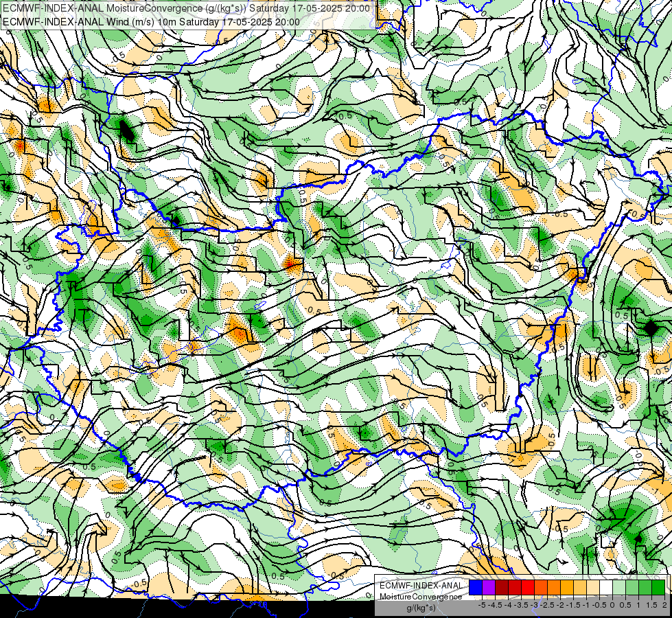This screenshot has height=618, width=672.
Task: Click the -4 legend scale value
Action: 508,605
